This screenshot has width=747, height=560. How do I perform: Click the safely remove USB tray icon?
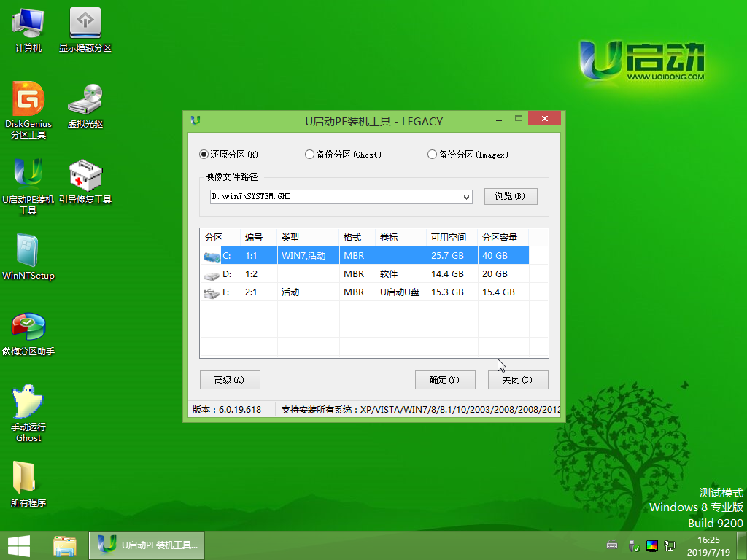[x=633, y=545]
